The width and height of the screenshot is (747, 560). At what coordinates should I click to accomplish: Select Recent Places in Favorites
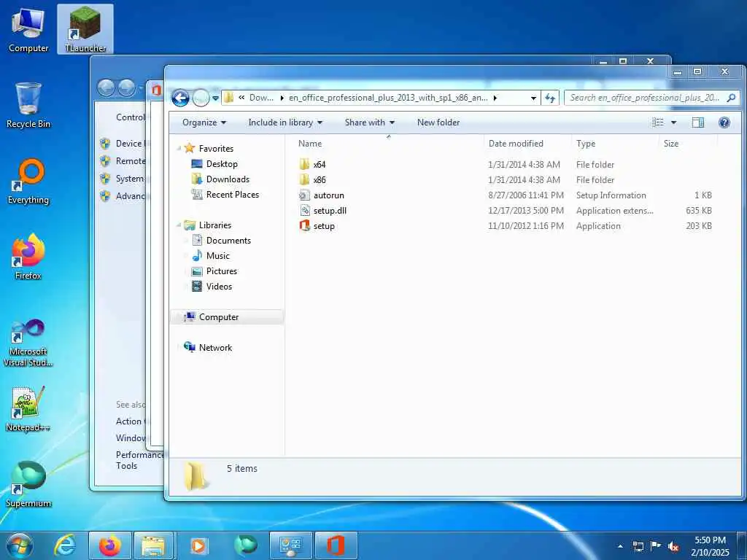pyautogui.click(x=225, y=194)
